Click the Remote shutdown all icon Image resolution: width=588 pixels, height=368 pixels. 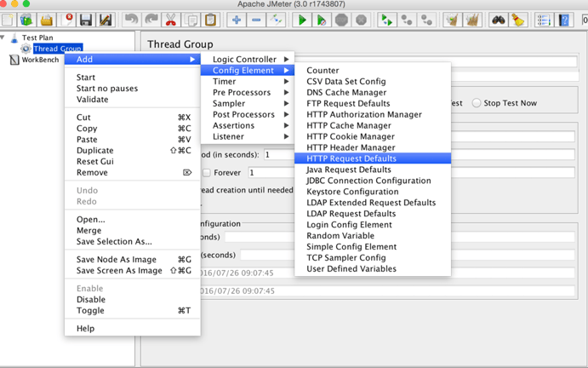coord(426,20)
